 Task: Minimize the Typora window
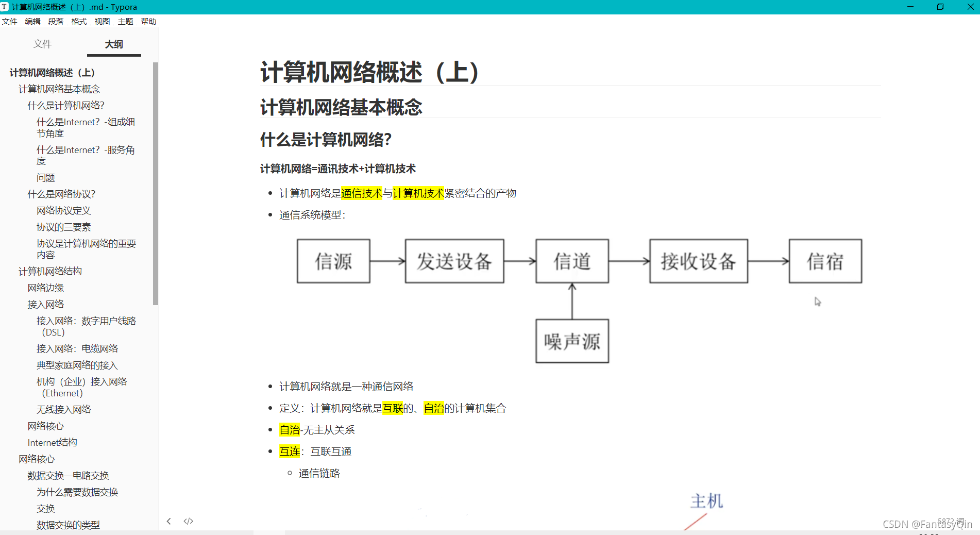pyautogui.click(x=910, y=7)
